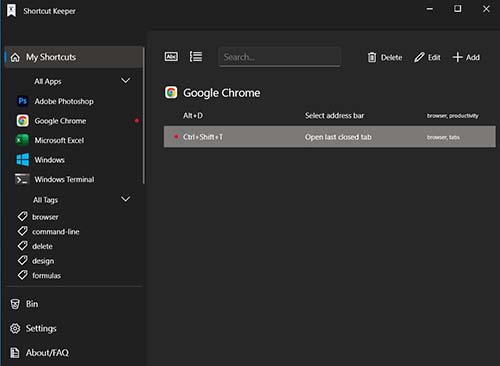Focus the Search input field
Viewport: 500px width, 366px height.
[x=280, y=57]
